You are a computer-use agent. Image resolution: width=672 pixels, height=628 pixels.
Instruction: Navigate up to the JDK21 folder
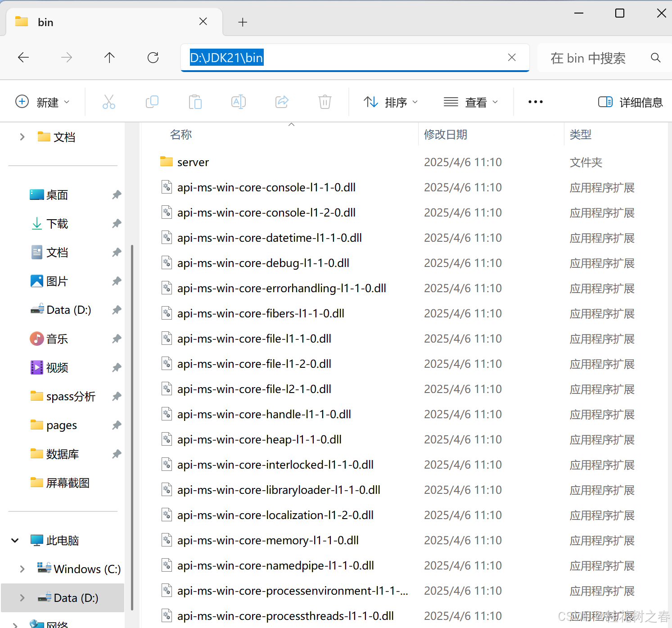109,57
